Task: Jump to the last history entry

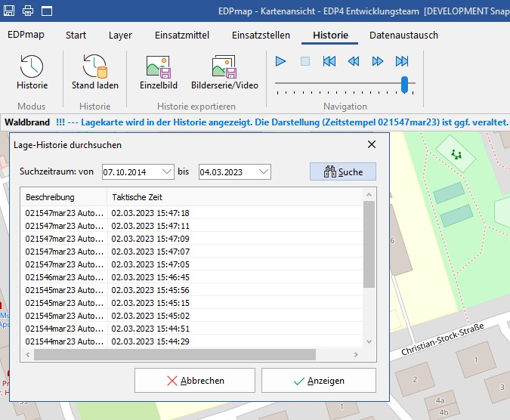Action: point(402,61)
